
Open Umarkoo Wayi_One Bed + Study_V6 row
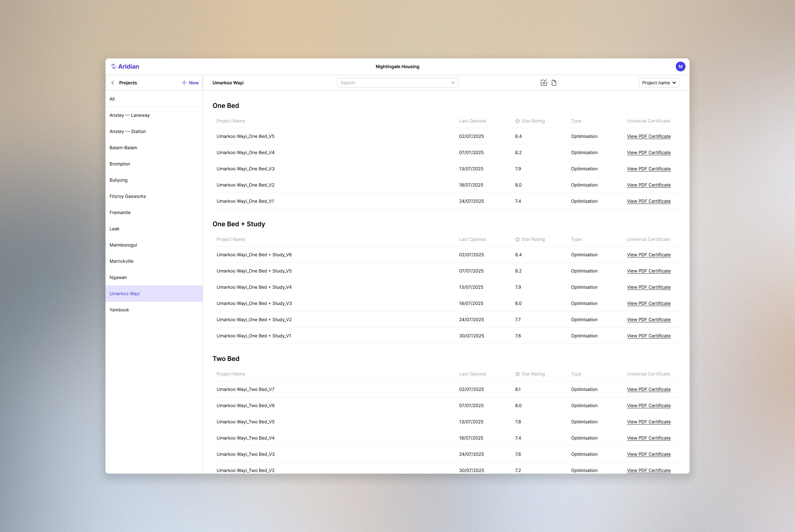pyautogui.click(x=254, y=255)
